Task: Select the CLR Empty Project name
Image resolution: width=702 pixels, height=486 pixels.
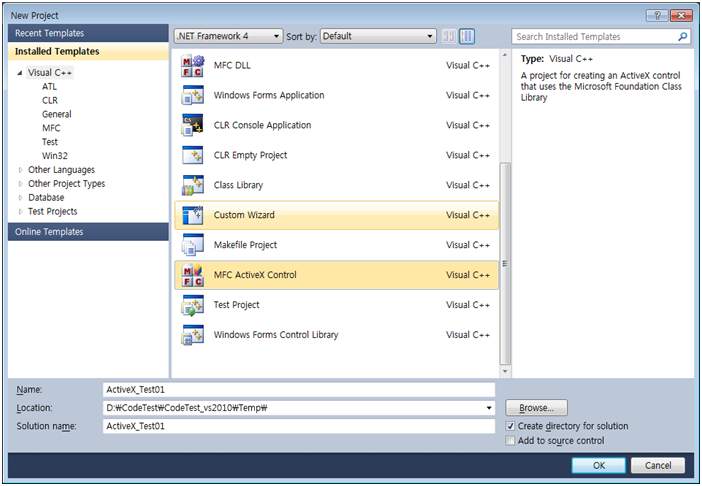Action: pyautogui.click(x=250, y=155)
